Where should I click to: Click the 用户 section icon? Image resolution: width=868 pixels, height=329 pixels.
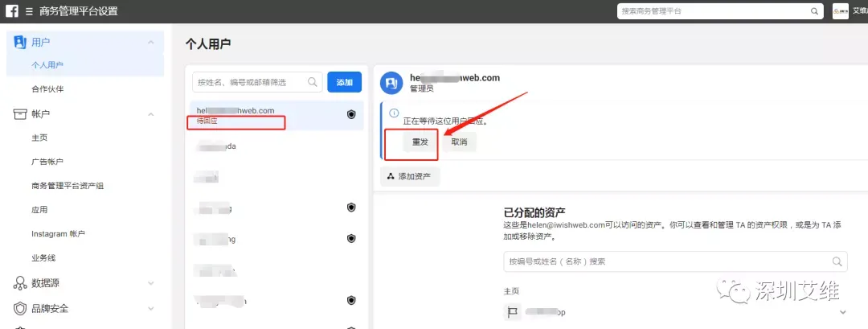click(x=20, y=42)
